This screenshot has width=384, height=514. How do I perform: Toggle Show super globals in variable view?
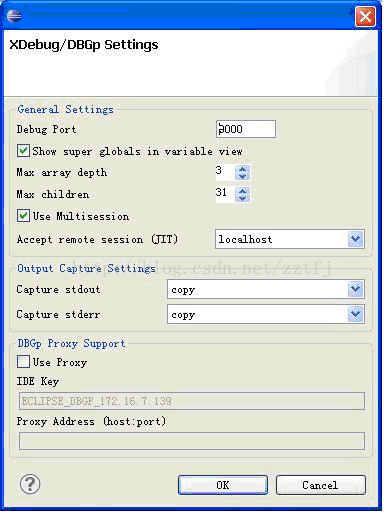(x=23, y=151)
